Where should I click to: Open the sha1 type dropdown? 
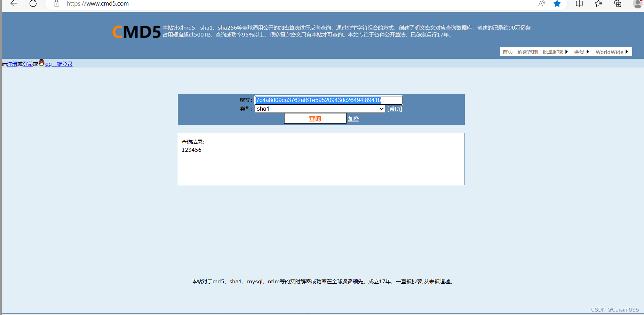point(320,109)
